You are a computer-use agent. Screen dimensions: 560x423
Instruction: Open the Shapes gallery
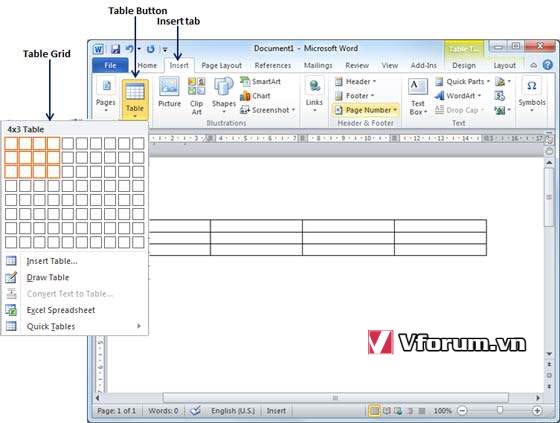point(224,96)
